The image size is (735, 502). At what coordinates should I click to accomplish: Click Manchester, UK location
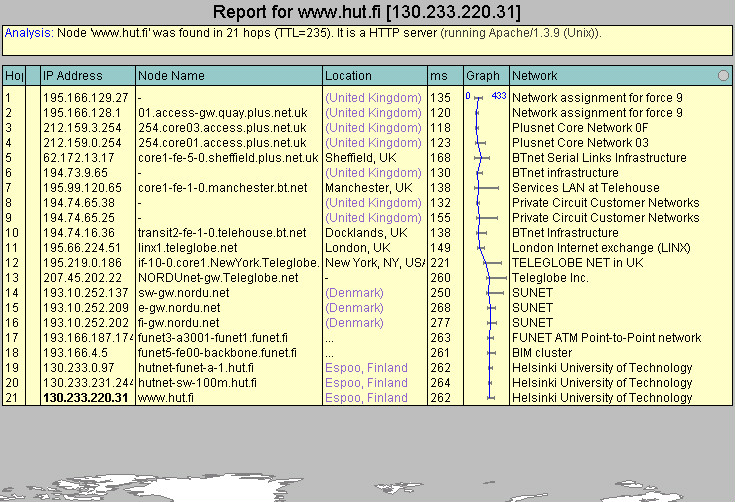[x=368, y=187]
